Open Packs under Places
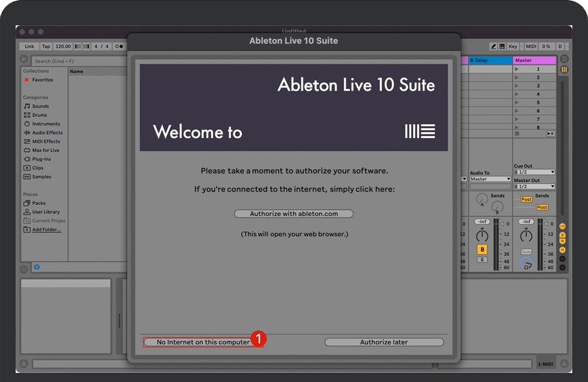 pyautogui.click(x=39, y=203)
